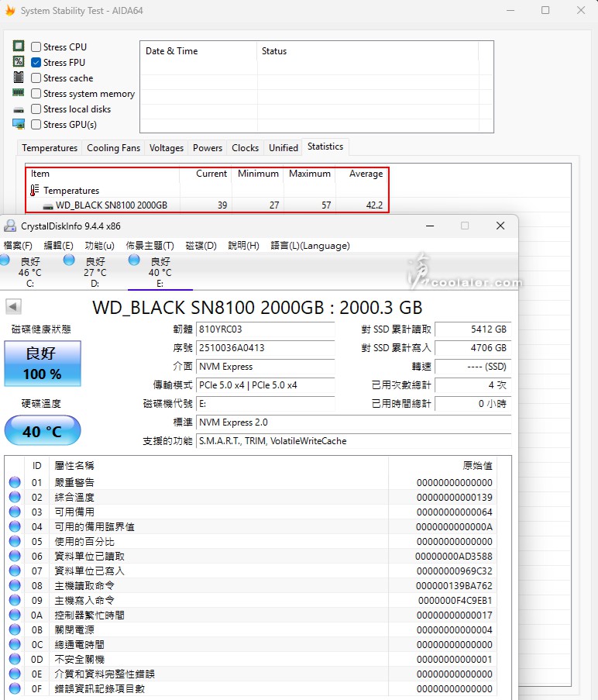
Task: Click the RAM module icon beside Stress system memory
Action: click(x=19, y=92)
